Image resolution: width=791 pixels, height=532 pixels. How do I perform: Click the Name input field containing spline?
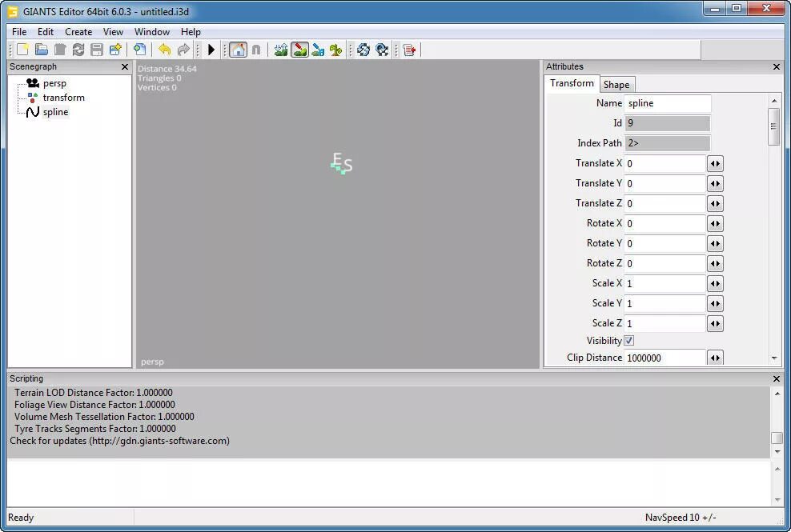click(668, 103)
